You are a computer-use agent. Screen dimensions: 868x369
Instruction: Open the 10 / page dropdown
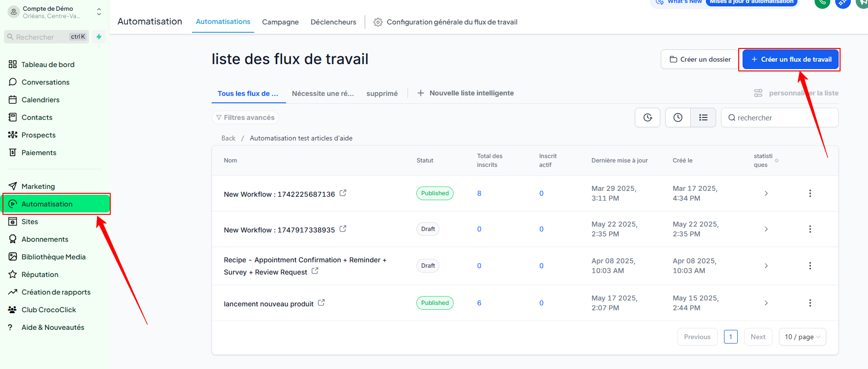coord(802,337)
